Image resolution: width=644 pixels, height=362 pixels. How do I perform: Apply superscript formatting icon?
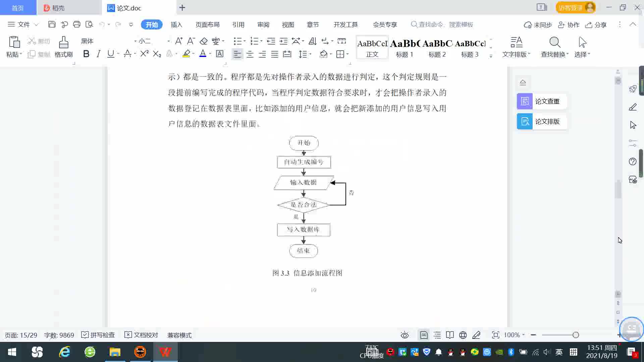[x=144, y=54]
